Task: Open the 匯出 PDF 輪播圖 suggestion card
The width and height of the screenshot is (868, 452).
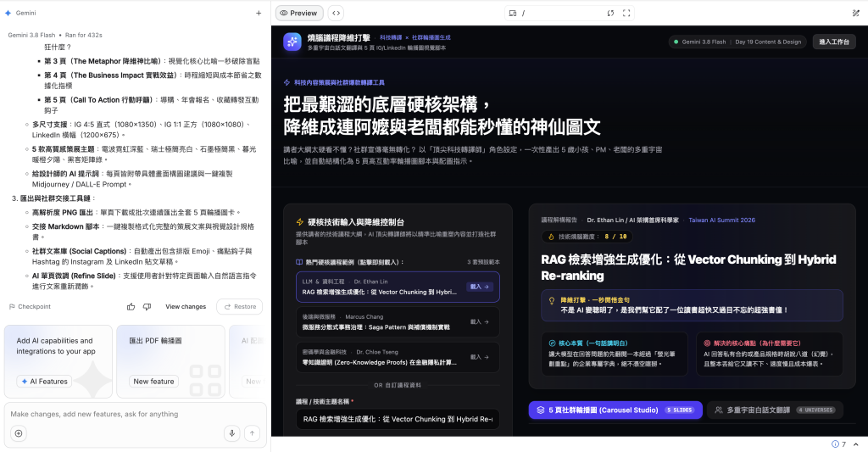Action: (170, 361)
